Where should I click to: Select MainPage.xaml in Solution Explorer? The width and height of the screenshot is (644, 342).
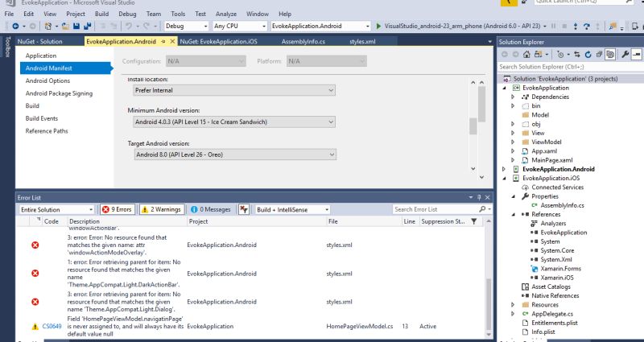[x=551, y=160]
